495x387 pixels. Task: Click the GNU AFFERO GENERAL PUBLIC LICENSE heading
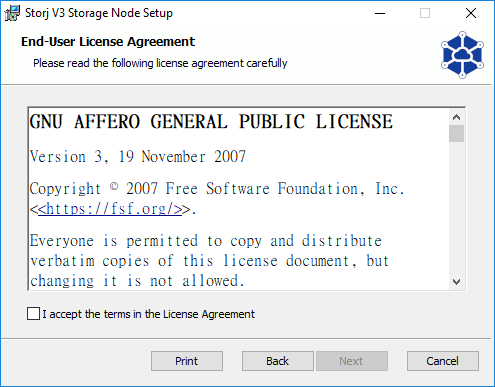click(x=211, y=121)
